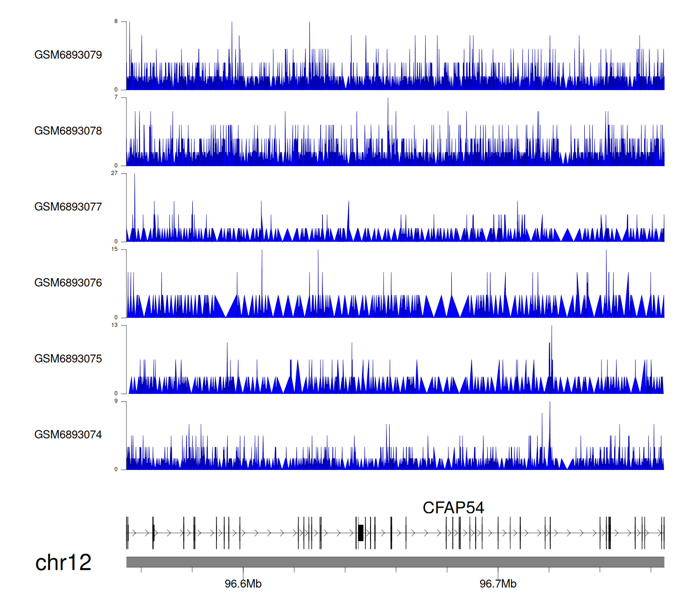The width and height of the screenshot is (700, 616).
Task: Click y-axis maximum 7 on GSM6893078 track
Action: (x=116, y=98)
